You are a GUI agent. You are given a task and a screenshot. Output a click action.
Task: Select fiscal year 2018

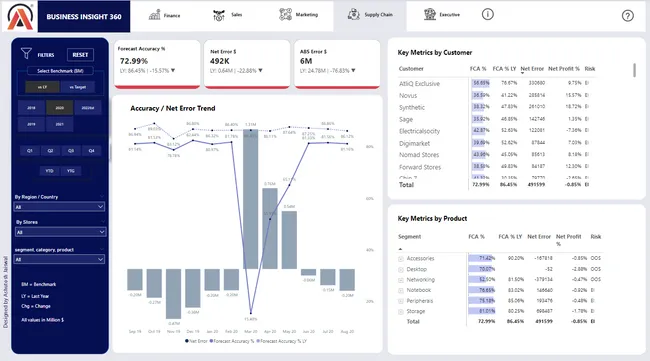[x=32, y=108]
